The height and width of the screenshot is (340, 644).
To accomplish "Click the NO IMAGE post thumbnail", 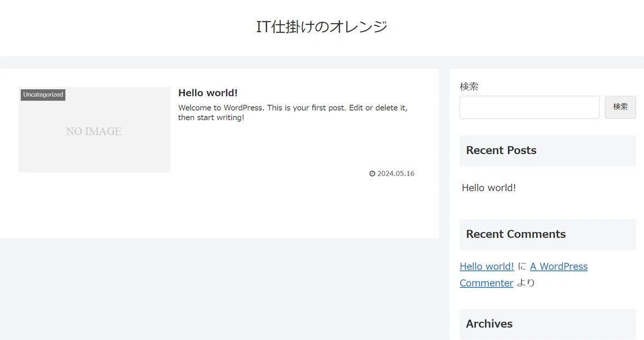I will pos(94,129).
